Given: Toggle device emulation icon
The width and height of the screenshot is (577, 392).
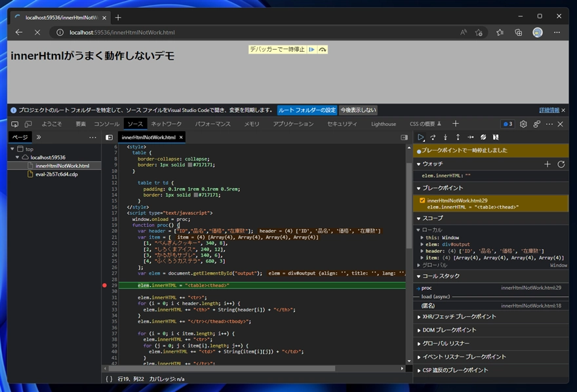Looking at the screenshot, I should click(28, 124).
